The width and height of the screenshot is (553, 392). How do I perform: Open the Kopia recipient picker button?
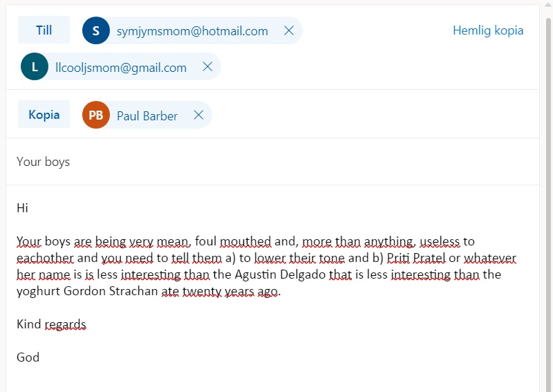click(x=44, y=114)
